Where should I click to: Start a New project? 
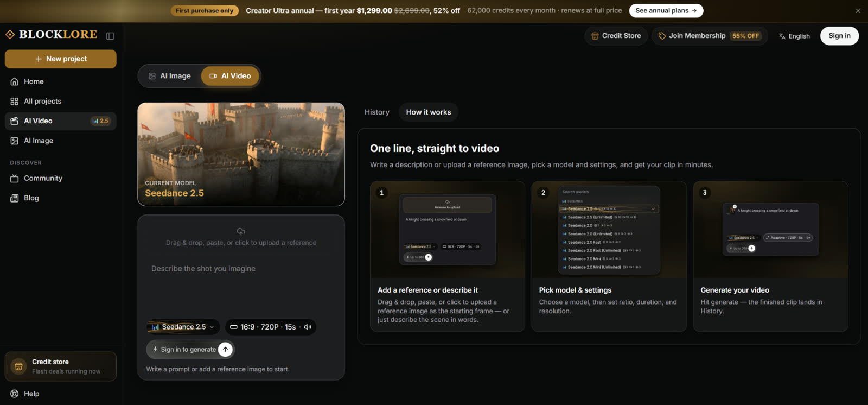(61, 59)
